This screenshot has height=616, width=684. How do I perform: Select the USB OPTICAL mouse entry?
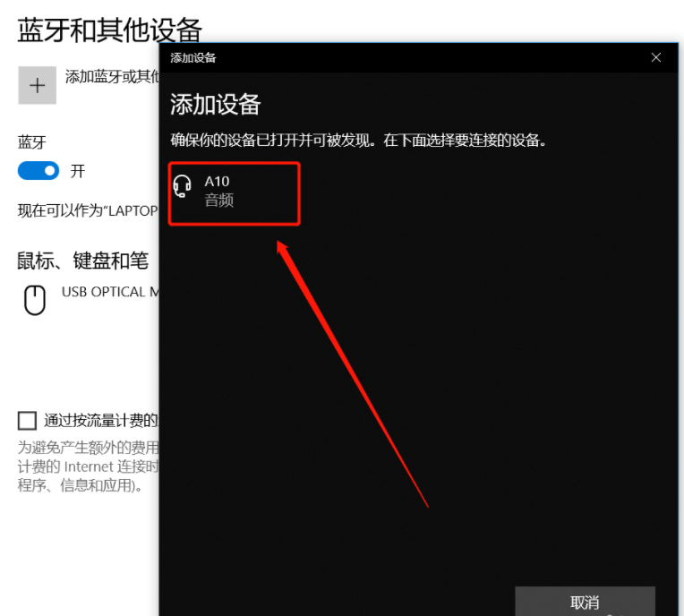tap(90, 300)
